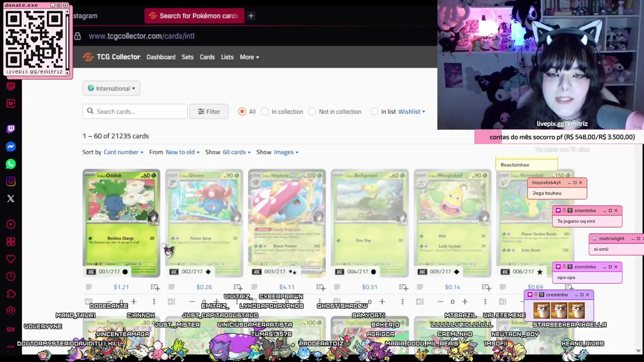Click the Filter button
The width and height of the screenshot is (644, 362).
pos(209,111)
